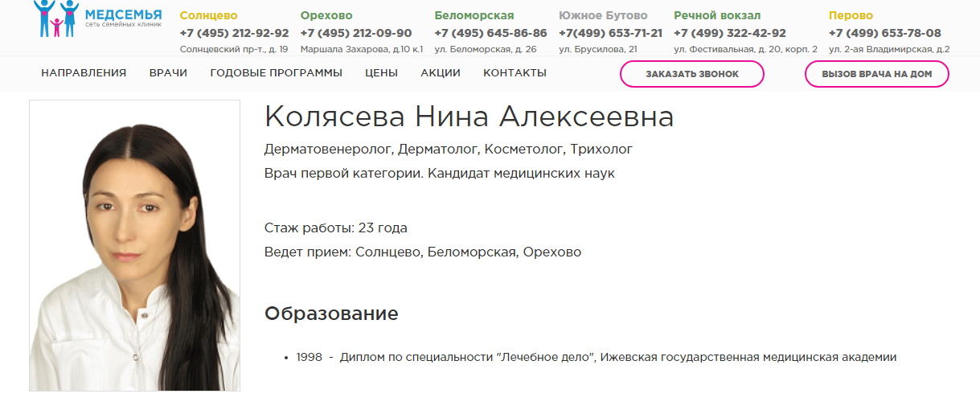Open the Направления menu
980x410 pixels.
click(84, 73)
